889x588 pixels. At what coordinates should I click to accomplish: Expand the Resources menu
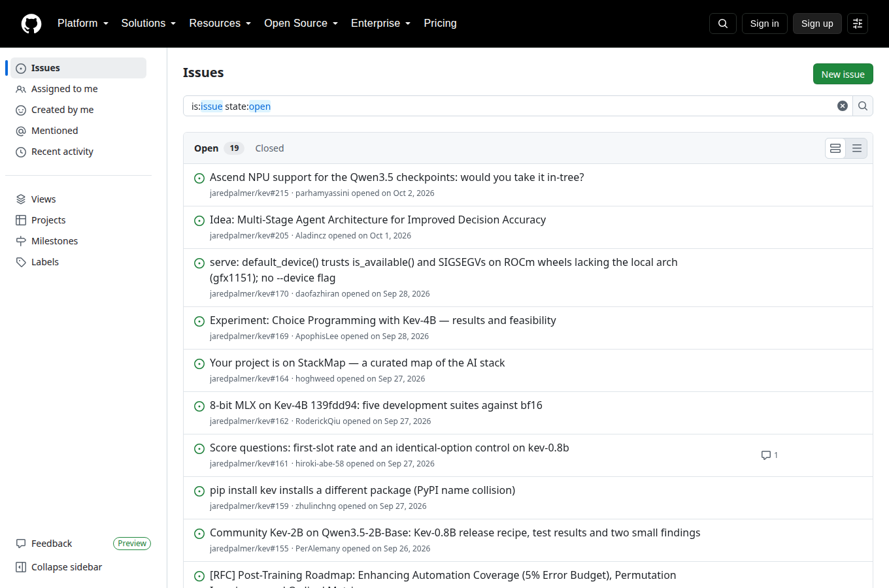tap(220, 24)
